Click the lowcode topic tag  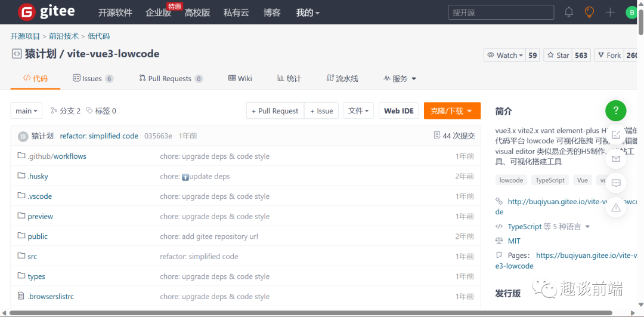click(x=512, y=180)
